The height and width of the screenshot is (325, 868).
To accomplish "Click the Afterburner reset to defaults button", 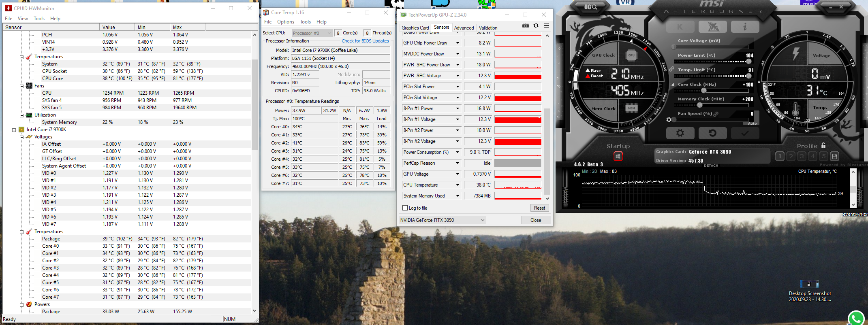I will pyautogui.click(x=712, y=133).
